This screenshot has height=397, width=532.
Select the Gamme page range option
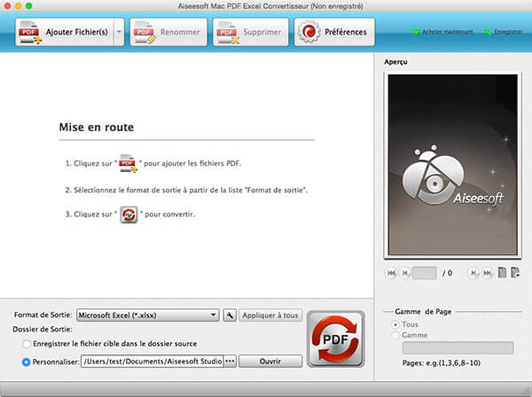[395, 336]
